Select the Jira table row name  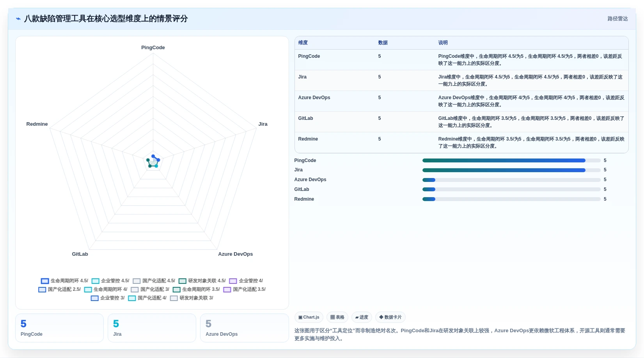[x=302, y=77]
